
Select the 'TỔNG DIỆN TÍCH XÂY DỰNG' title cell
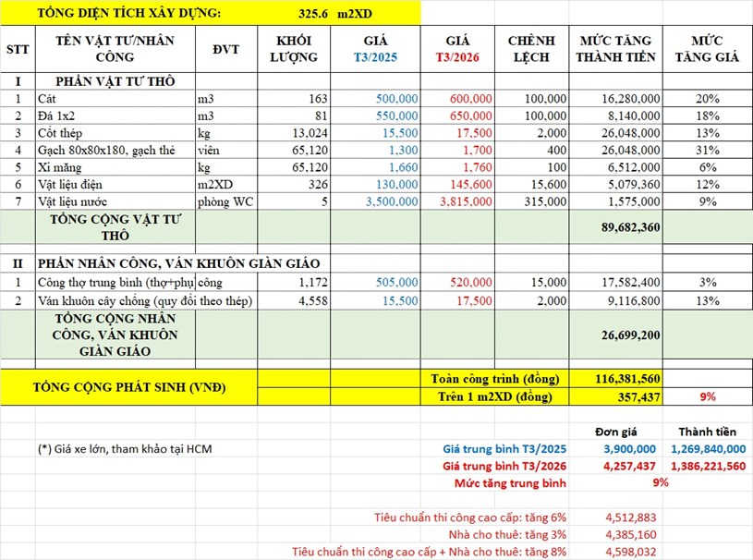(x=129, y=16)
